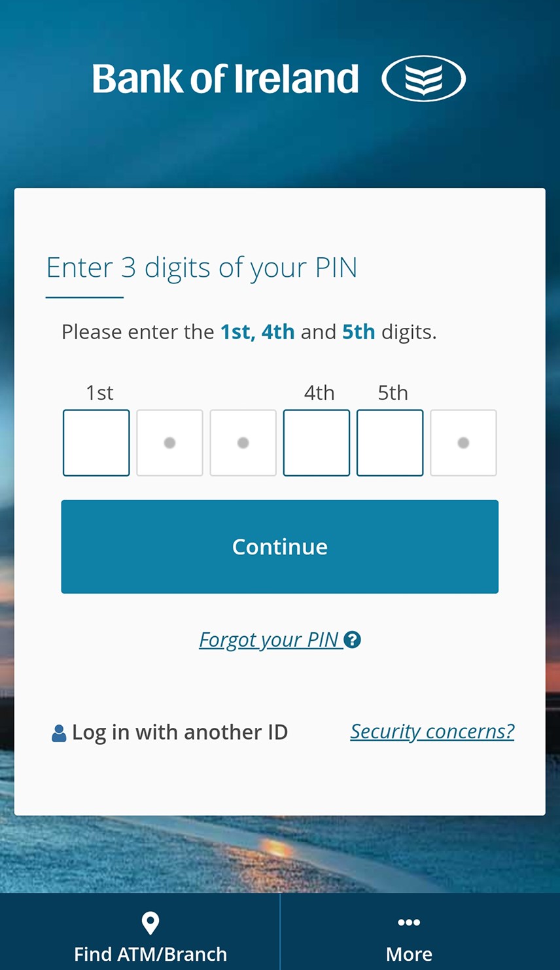Screen dimensions: 560x970
Task: Select the 1st PIN digit box
Action: 96,443
